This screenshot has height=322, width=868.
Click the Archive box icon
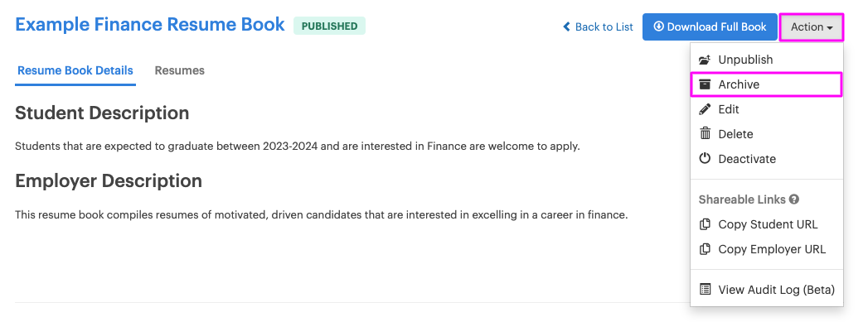pyautogui.click(x=704, y=84)
